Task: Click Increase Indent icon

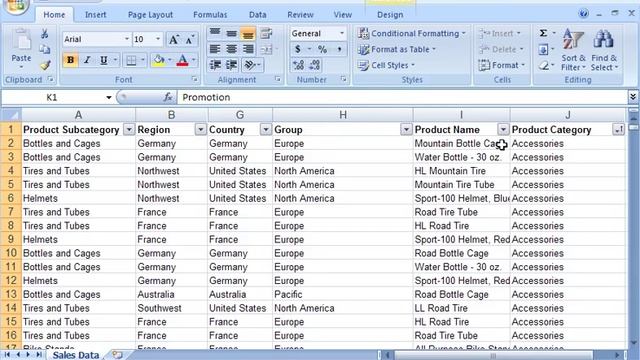Action: point(231,65)
